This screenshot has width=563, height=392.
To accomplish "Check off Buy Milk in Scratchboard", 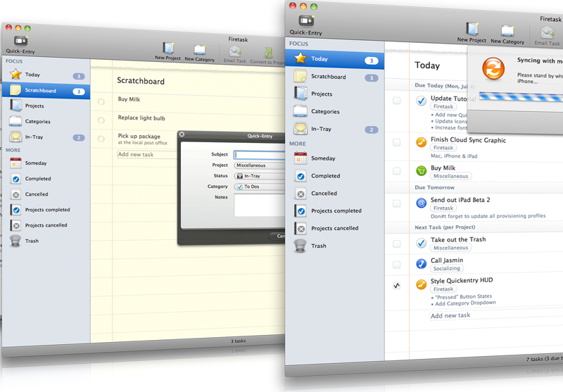I will (101, 102).
